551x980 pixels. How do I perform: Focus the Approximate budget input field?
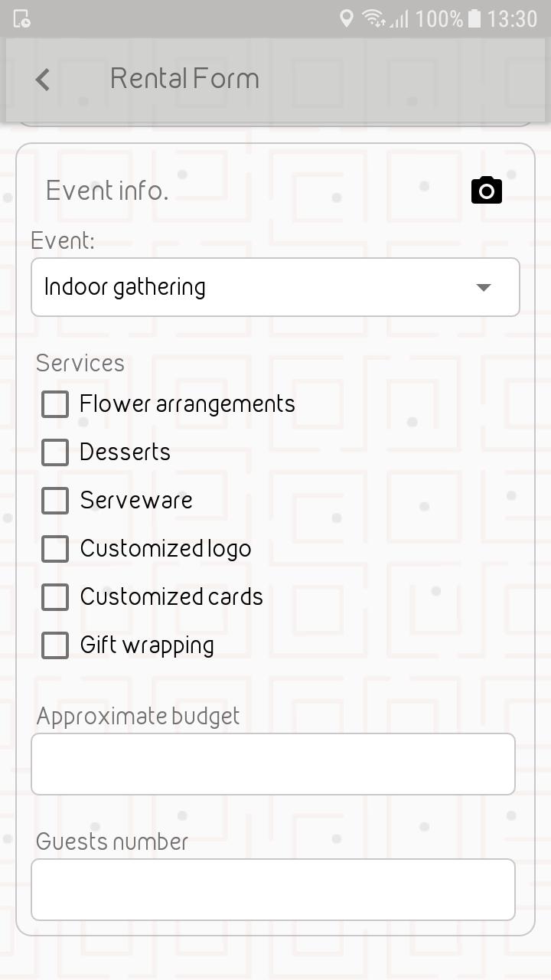[273, 764]
